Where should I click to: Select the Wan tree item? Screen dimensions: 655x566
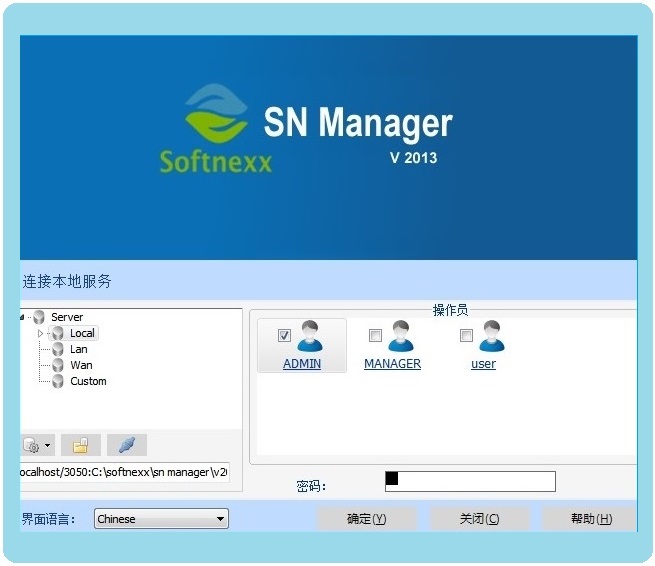tap(81, 365)
